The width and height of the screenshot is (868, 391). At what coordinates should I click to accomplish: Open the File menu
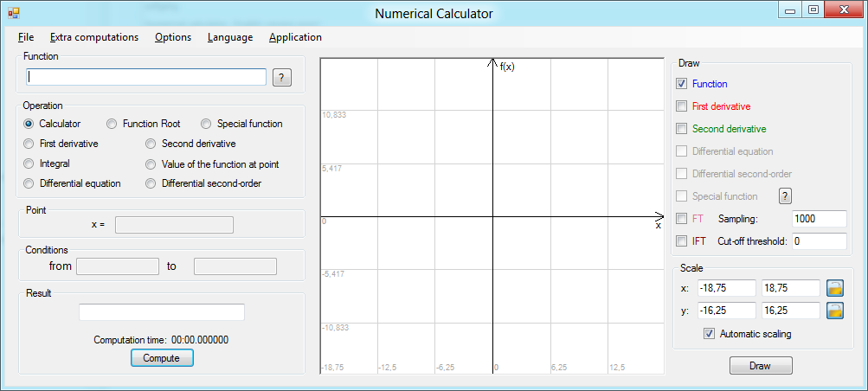tap(26, 37)
